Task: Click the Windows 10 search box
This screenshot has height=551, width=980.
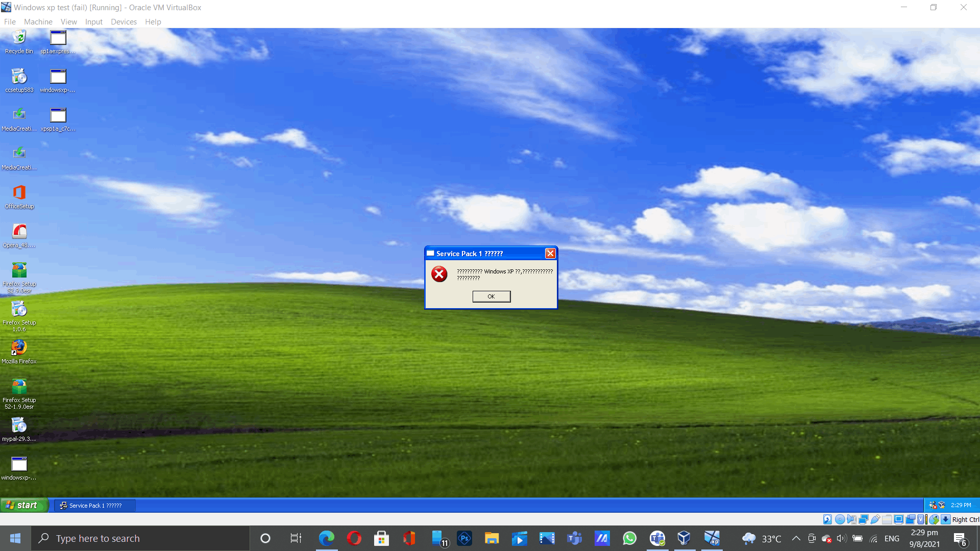Action: [140, 538]
